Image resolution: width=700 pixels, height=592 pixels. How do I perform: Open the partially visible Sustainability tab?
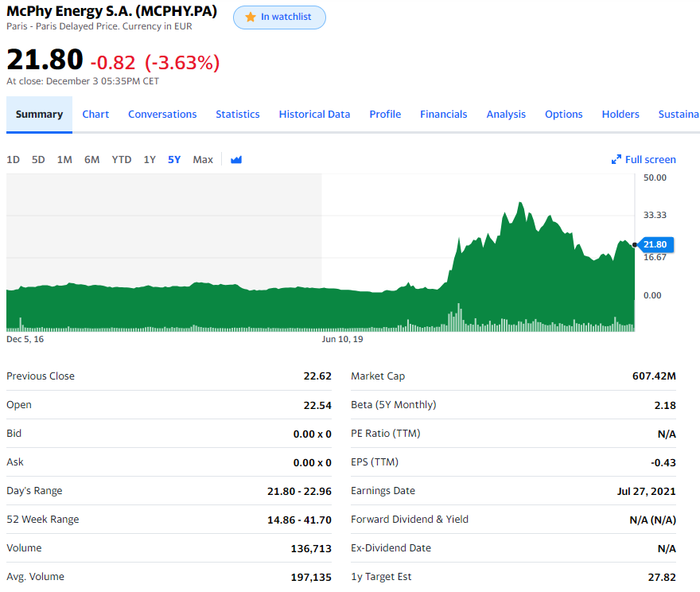coord(679,115)
